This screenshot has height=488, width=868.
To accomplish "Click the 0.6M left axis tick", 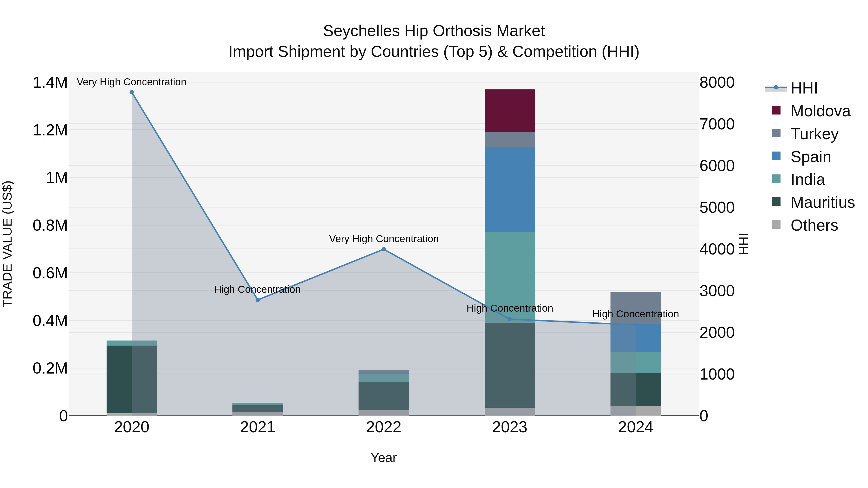I will click(x=50, y=273).
